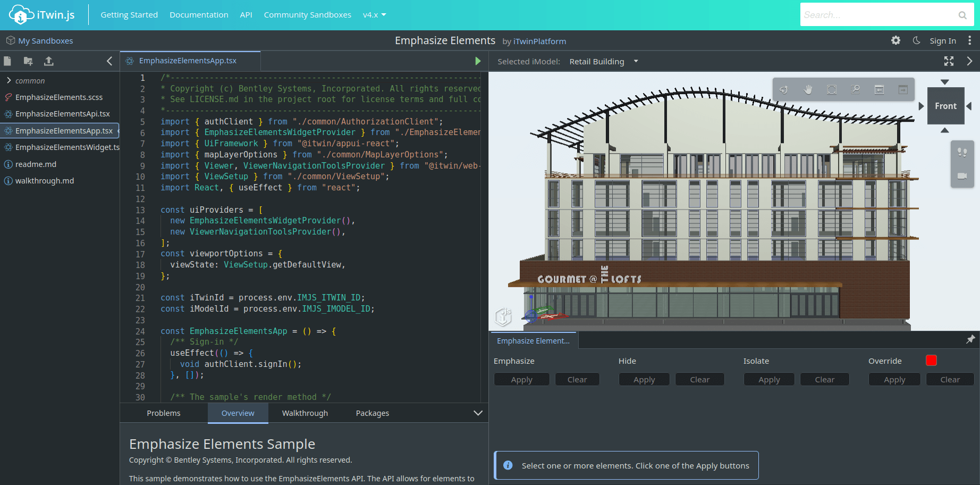Screen dimensions: 980x485
Task: Switch to the Packages tab
Action: (x=373, y=413)
